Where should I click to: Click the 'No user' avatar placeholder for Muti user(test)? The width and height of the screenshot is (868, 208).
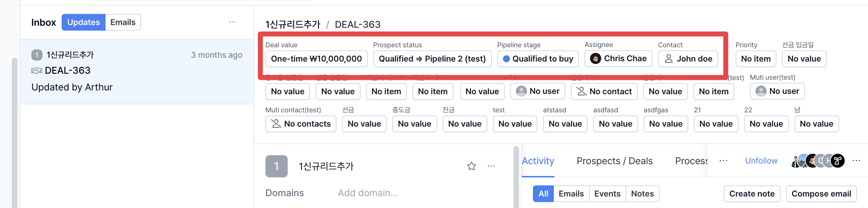click(761, 91)
